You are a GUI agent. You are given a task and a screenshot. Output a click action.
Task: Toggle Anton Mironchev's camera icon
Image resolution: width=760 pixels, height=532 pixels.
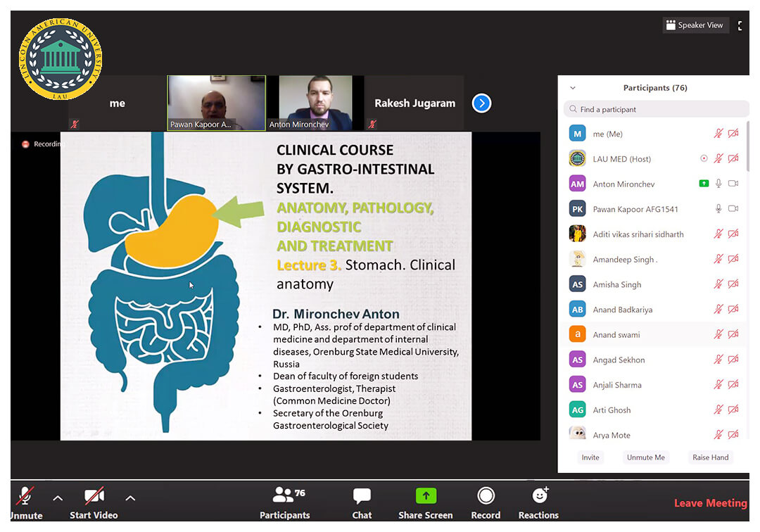click(x=733, y=183)
